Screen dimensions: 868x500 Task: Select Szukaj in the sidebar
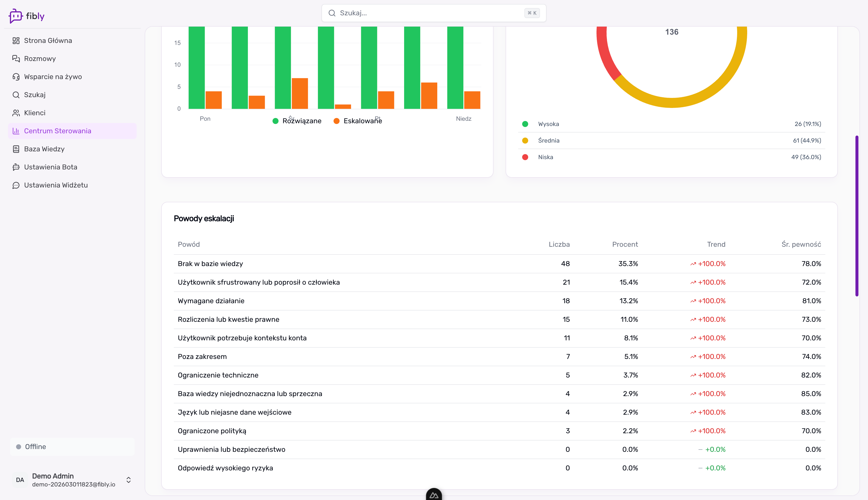pyautogui.click(x=35, y=95)
